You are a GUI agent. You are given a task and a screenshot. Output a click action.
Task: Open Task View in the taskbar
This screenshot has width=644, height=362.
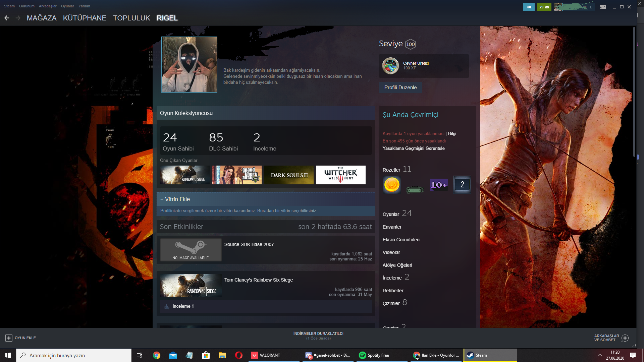[x=140, y=355]
